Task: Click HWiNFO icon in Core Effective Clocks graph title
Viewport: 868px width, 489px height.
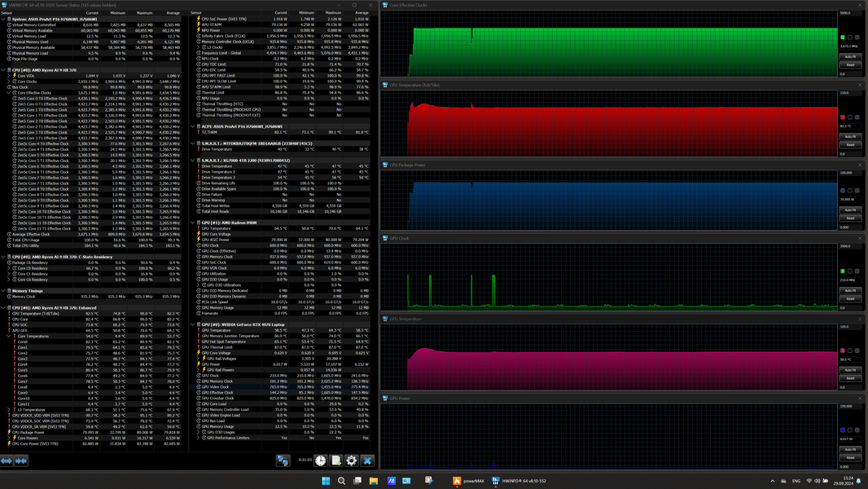Action: 384,5
